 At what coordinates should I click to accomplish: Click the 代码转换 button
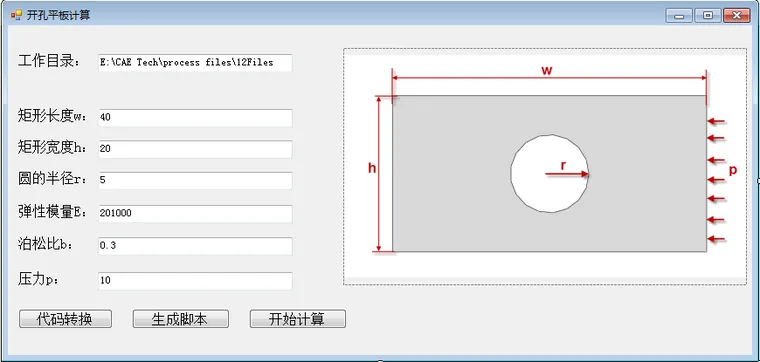tap(65, 319)
